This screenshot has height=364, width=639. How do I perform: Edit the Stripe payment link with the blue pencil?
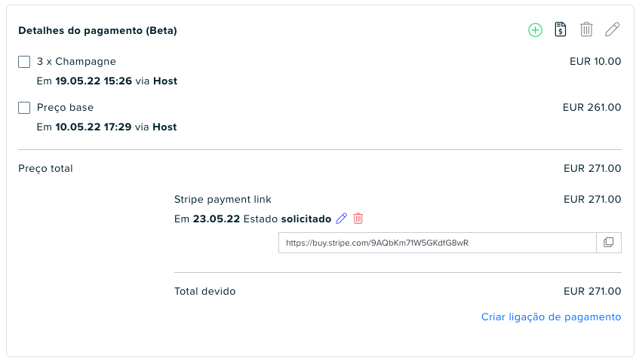[342, 219]
